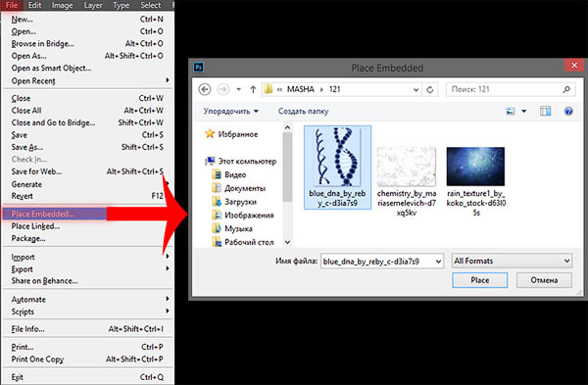Open the dialog help question-mark icon
The image size is (588, 385).
[x=568, y=111]
